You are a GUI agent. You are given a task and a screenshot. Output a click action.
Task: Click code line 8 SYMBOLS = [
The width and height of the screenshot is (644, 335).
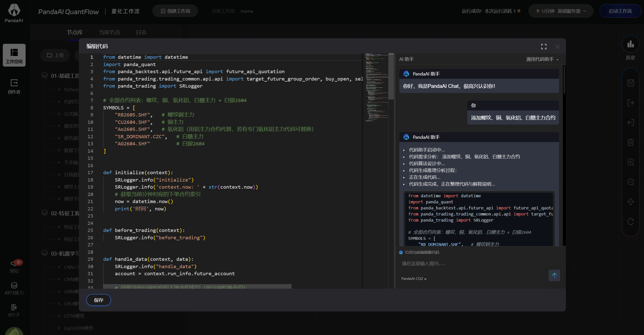click(119, 108)
